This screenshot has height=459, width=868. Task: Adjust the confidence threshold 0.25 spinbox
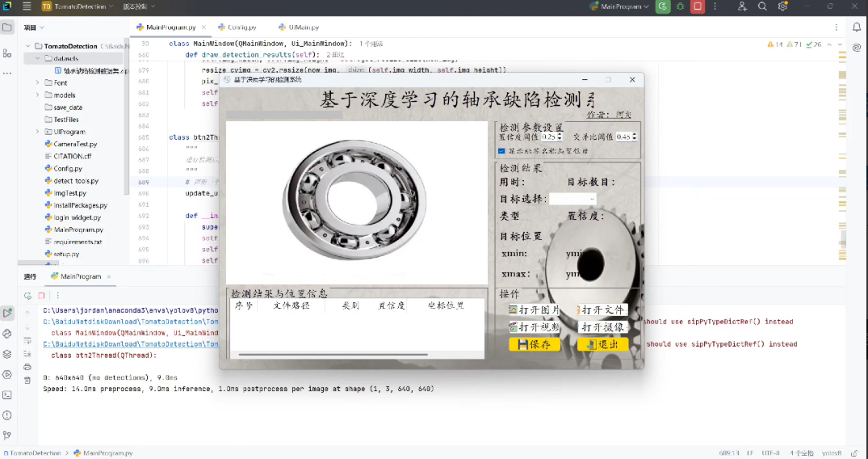pos(552,137)
